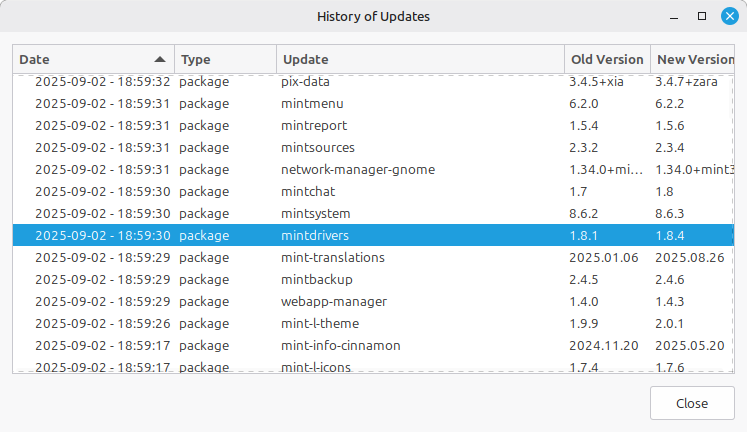Close the window with the blue X
This screenshot has height=432, width=747.
point(729,16)
